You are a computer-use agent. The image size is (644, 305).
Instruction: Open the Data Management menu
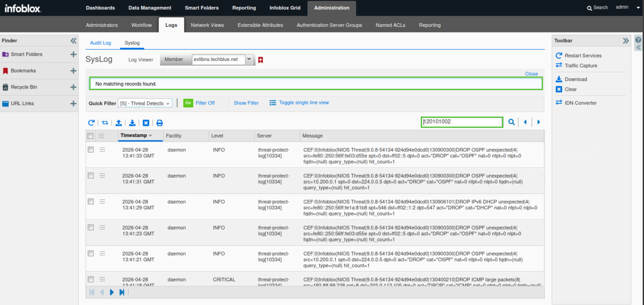tap(150, 8)
